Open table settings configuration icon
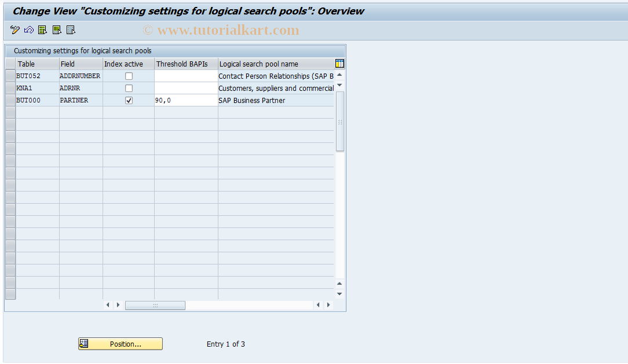This screenshot has width=628, height=364. tap(339, 64)
